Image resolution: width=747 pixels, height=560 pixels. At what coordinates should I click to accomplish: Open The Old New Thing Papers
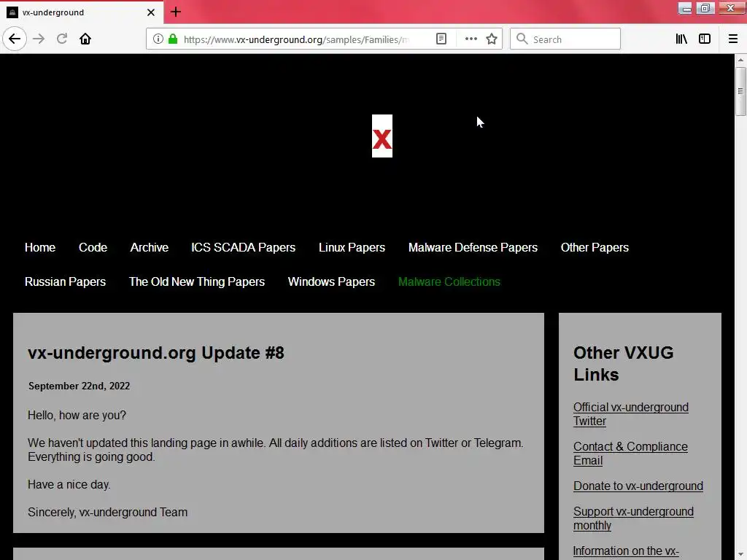pos(197,282)
